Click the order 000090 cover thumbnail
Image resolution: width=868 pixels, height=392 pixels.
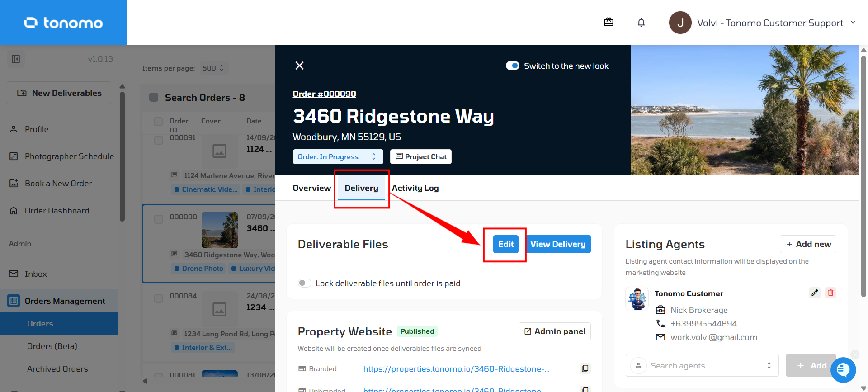pos(220,230)
